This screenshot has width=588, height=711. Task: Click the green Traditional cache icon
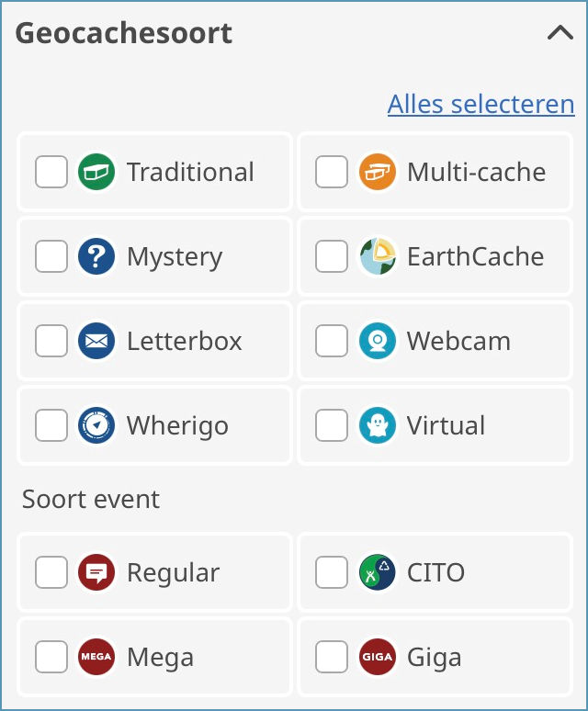point(96,172)
